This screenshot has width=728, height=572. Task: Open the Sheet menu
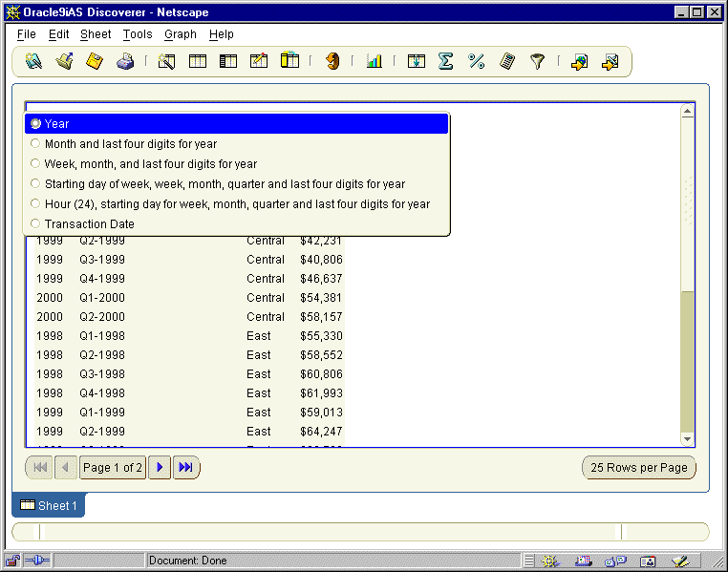(x=96, y=34)
